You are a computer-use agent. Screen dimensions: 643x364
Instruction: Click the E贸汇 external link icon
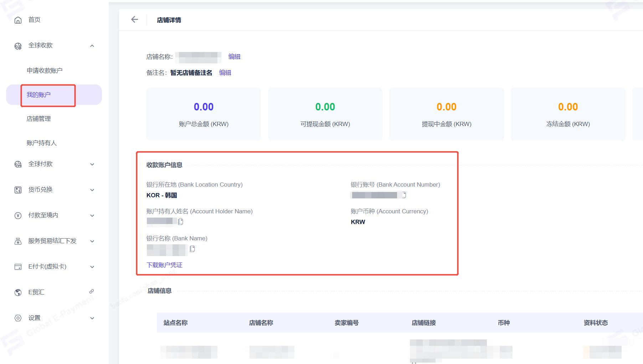pos(92,291)
